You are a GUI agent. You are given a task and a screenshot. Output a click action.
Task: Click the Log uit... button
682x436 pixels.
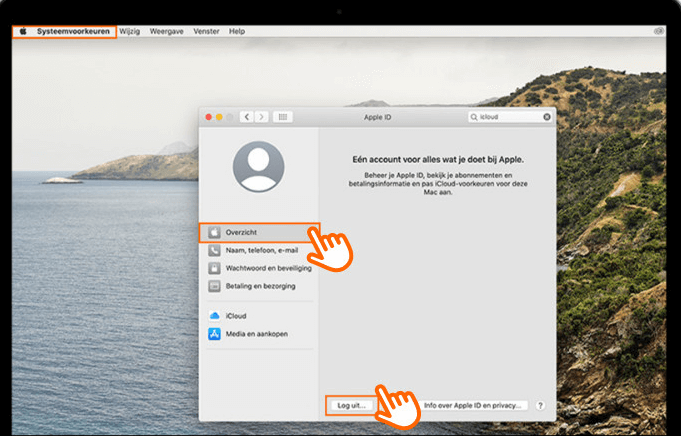click(x=351, y=405)
